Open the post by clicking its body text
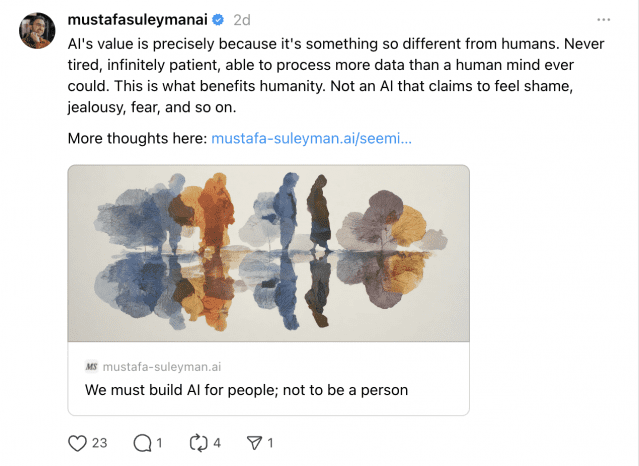 336,75
